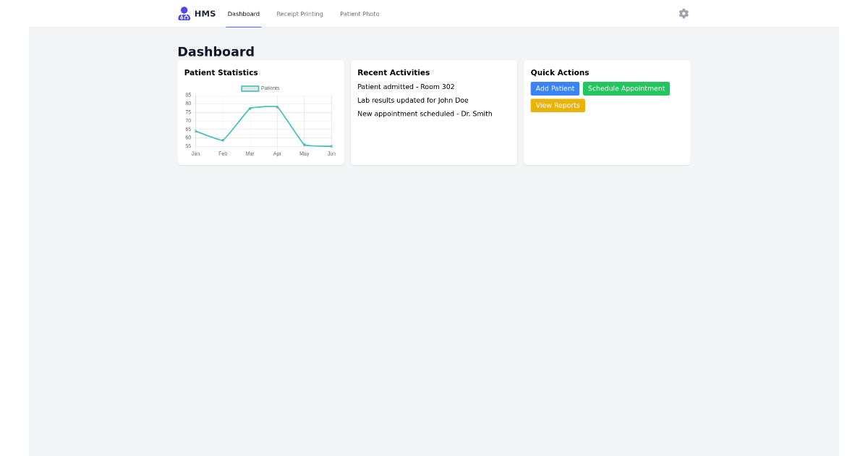Click the Schedule Appointment button

click(x=626, y=88)
